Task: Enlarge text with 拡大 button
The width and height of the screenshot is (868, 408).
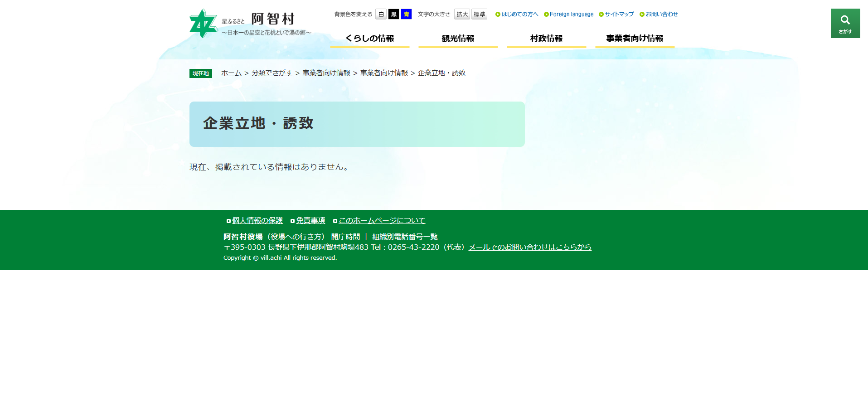Action: pyautogui.click(x=462, y=14)
